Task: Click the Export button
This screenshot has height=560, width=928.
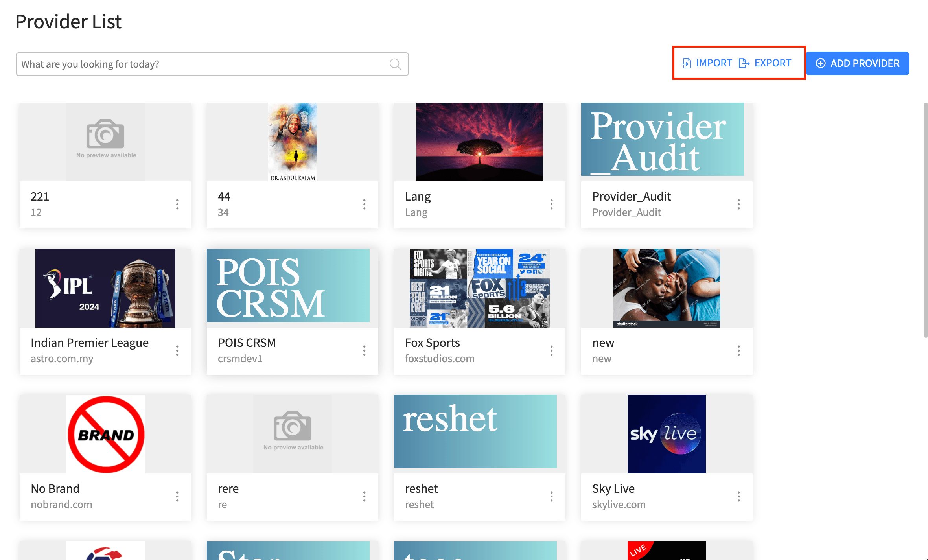Action: (765, 63)
